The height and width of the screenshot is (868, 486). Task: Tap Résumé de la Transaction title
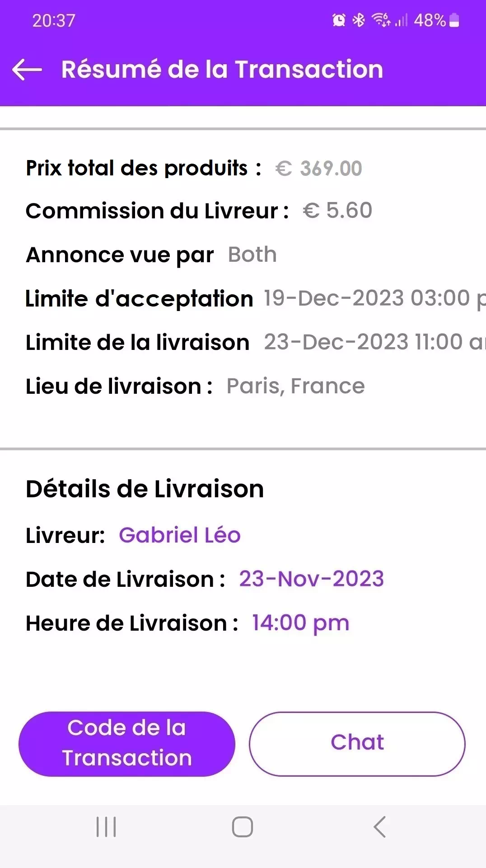pyautogui.click(x=222, y=70)
